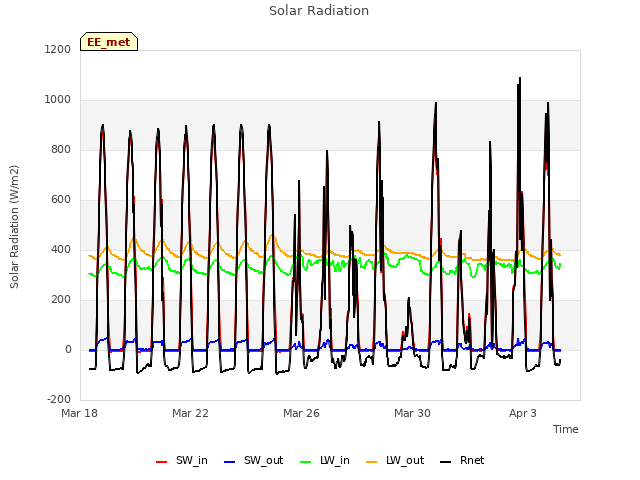Click the 400 y-axis tick label
This screenshot has height=480, width=640.
(61, 250)
